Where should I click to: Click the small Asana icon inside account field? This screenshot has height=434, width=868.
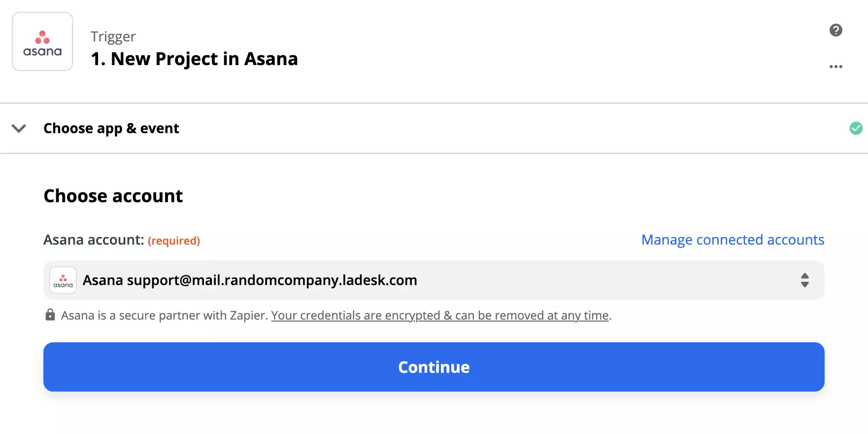point(63,280)
